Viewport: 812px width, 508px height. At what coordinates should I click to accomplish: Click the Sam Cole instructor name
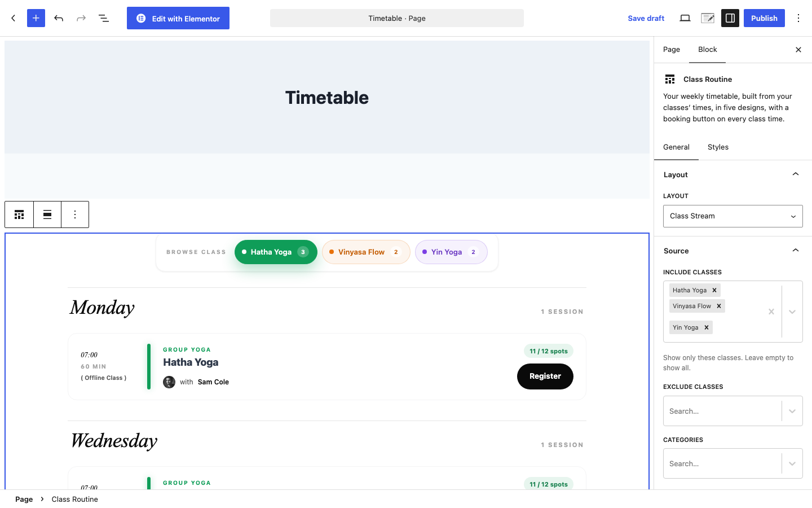[x=213, y=382]
